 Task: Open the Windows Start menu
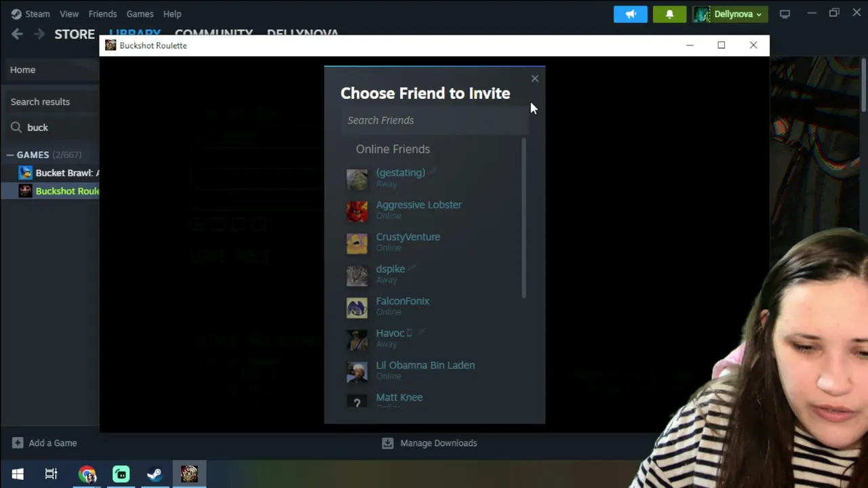(18, 474)
